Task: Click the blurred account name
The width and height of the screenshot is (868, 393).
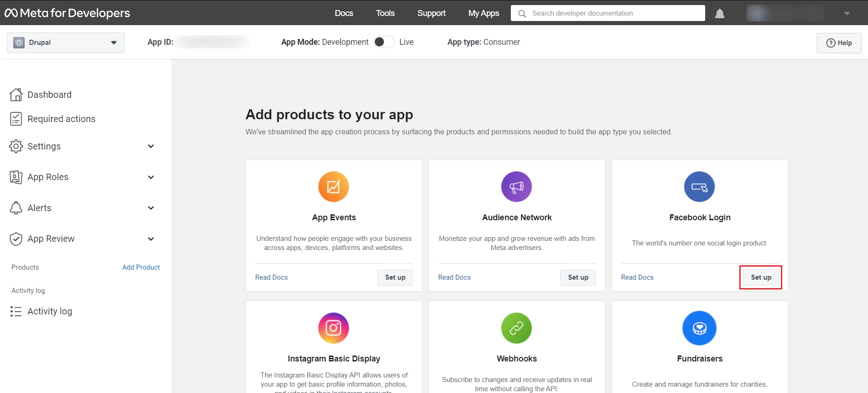Action: [x=785, y=13]
